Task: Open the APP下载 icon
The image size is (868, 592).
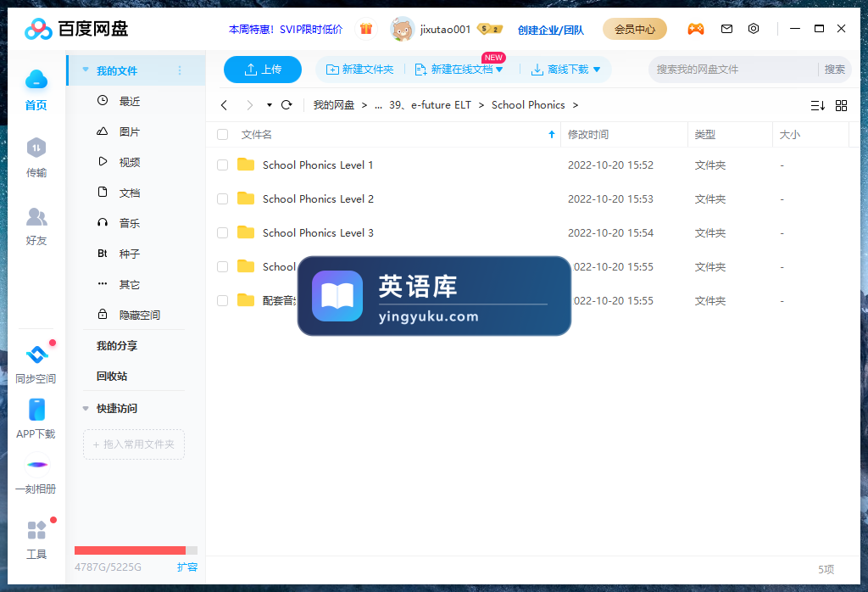Action: (x=36, y=410)
